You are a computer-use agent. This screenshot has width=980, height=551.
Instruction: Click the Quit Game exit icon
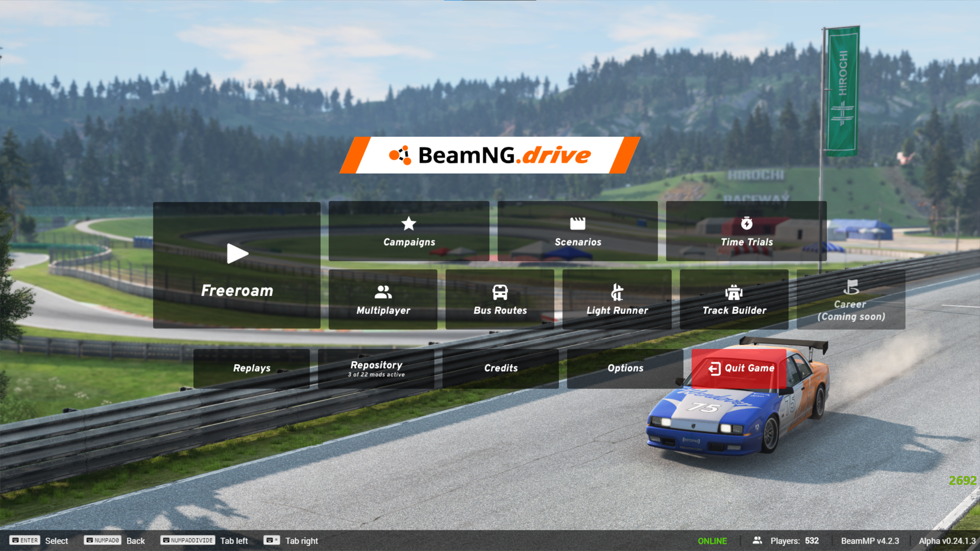[x=714, y=368]
